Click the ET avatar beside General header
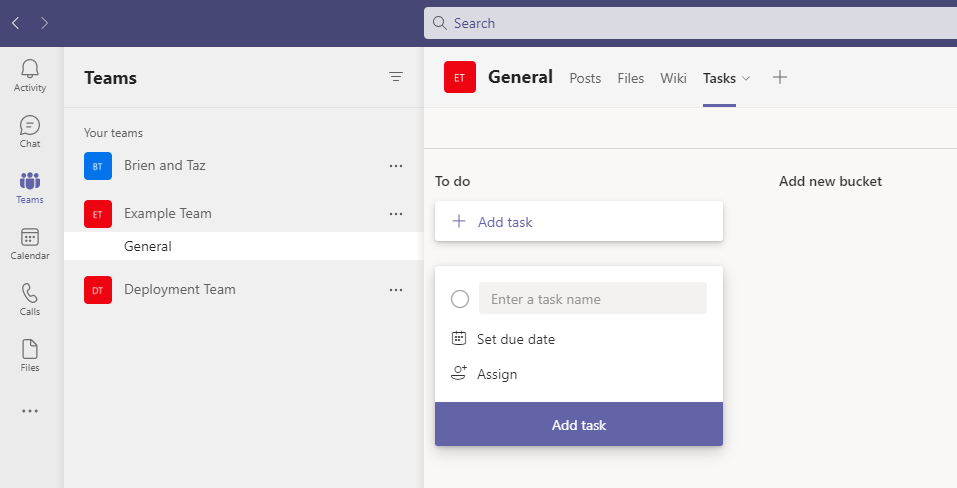This screenshot has height=488, width=957. (x=460, y=77)
